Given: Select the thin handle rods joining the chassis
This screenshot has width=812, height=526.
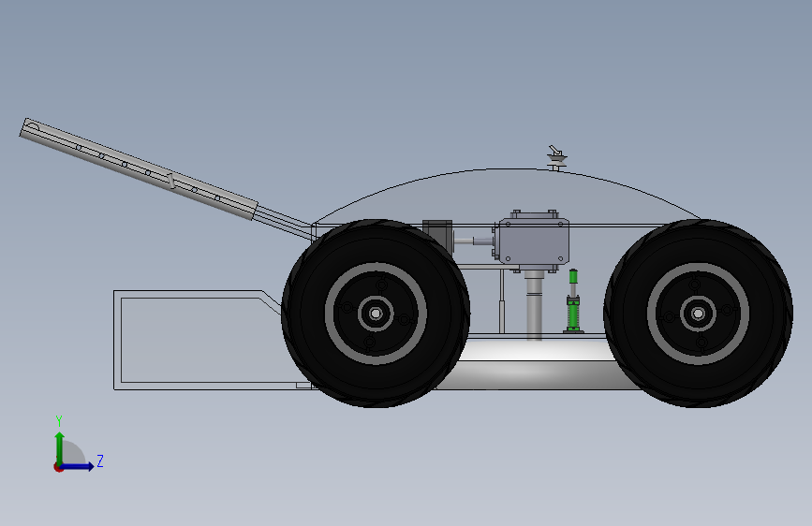Looking at the screenshot, I should (284, 221).
